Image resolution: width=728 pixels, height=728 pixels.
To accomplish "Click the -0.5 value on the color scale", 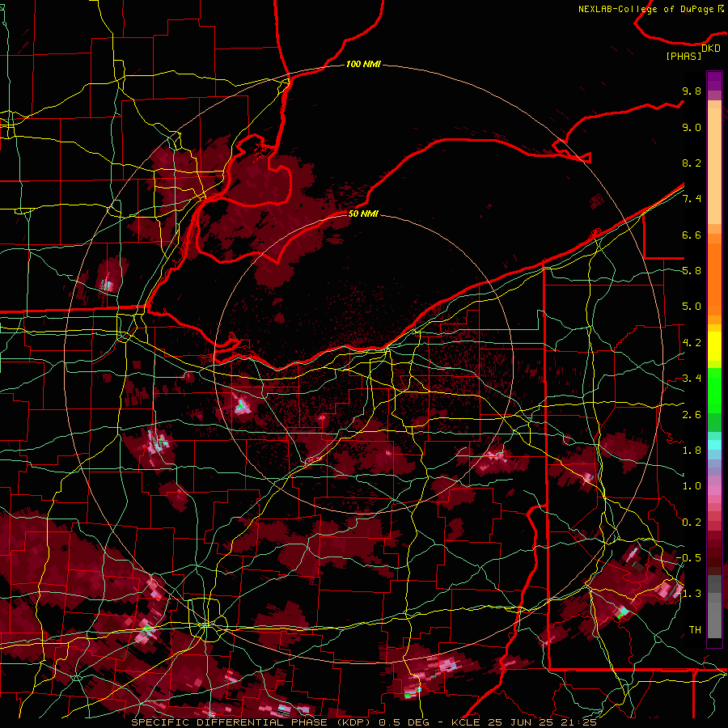I will (x=689, y=558).
